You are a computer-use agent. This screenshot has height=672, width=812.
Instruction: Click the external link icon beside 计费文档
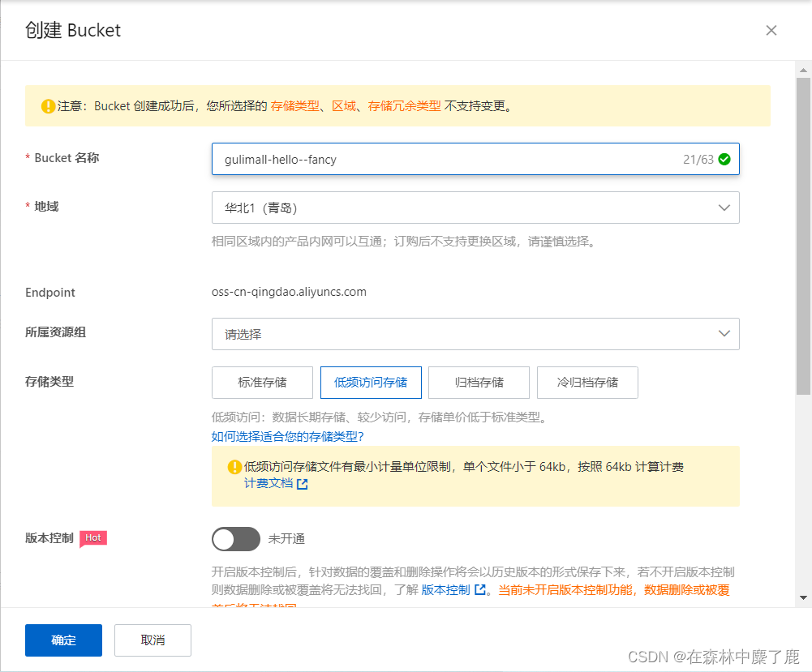tap(303, 484)
